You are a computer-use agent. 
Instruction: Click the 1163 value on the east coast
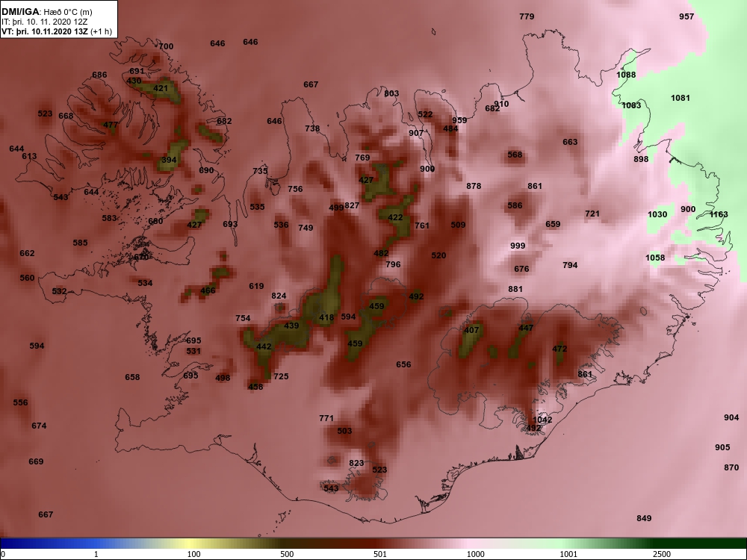coord(719,214)
